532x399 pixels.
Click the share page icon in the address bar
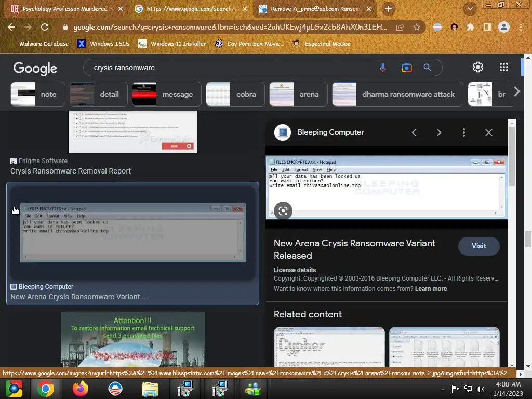point(400,27)
